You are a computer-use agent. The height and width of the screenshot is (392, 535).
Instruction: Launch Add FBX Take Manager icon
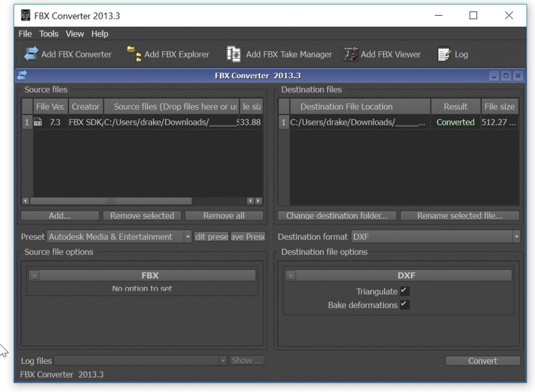coord(234,54)
